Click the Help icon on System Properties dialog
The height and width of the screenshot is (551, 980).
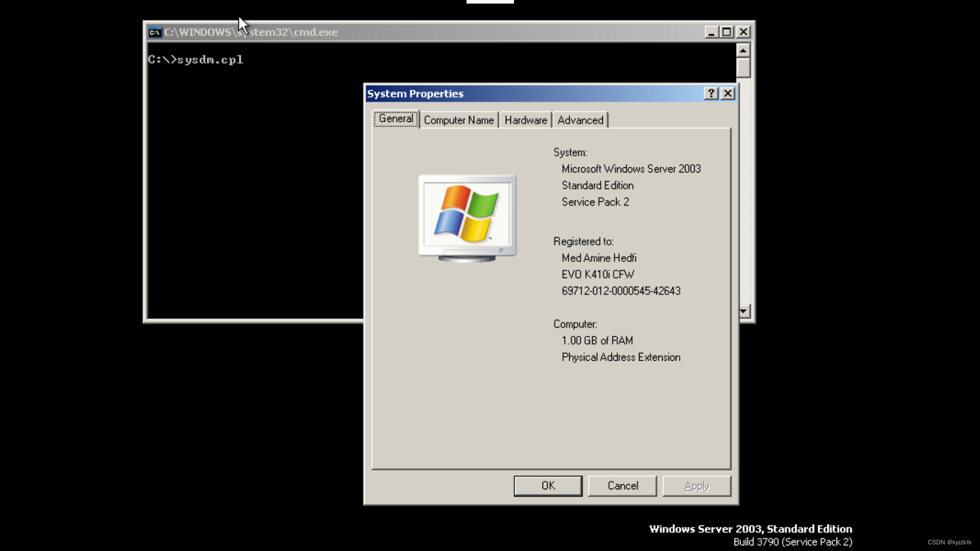pos(711,93)
